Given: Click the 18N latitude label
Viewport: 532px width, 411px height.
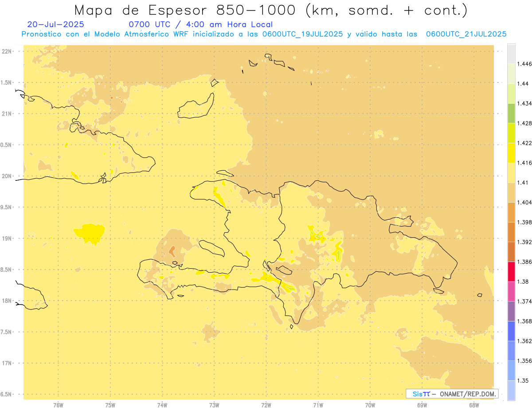Looking at the screenshot, I should coord(7,301).
